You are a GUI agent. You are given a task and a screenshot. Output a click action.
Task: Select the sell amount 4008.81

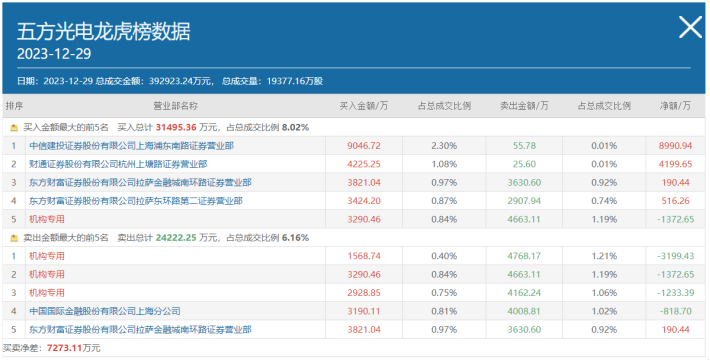click(524, 311)
